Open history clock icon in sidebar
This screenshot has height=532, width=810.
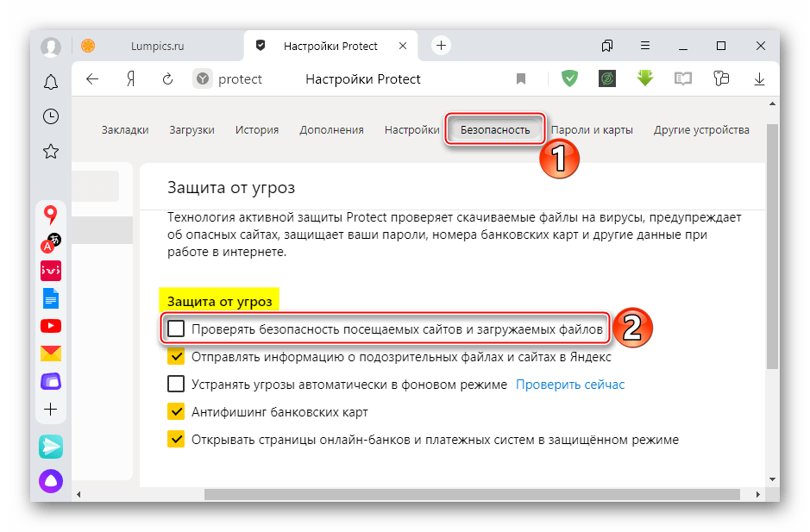click(51, 116)
